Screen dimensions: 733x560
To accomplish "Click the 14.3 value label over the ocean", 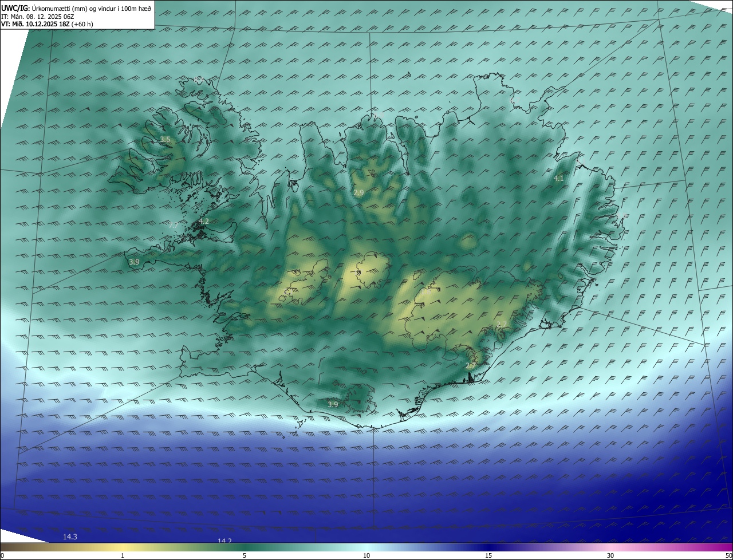I will point(70,537).
